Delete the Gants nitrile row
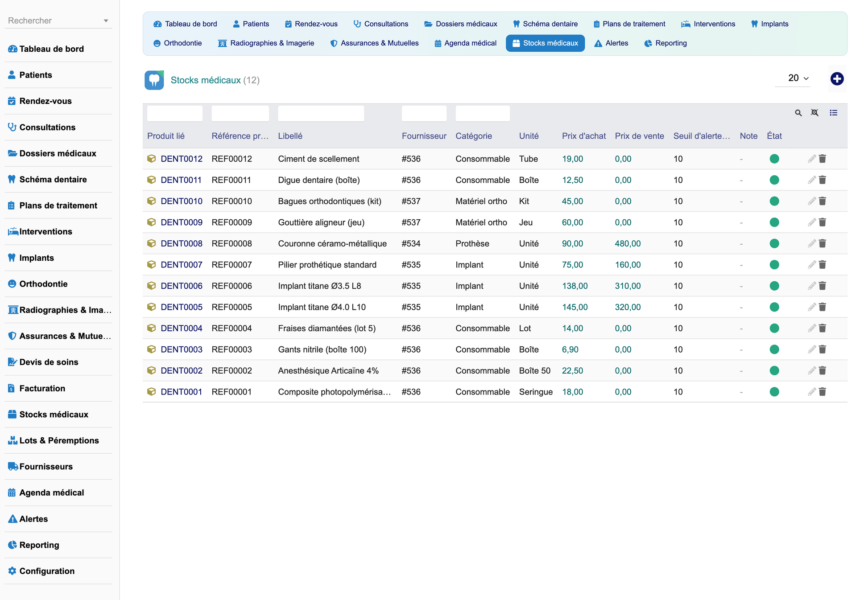The width and height of the screenshot is (868, 600). [x=823, y=349]
